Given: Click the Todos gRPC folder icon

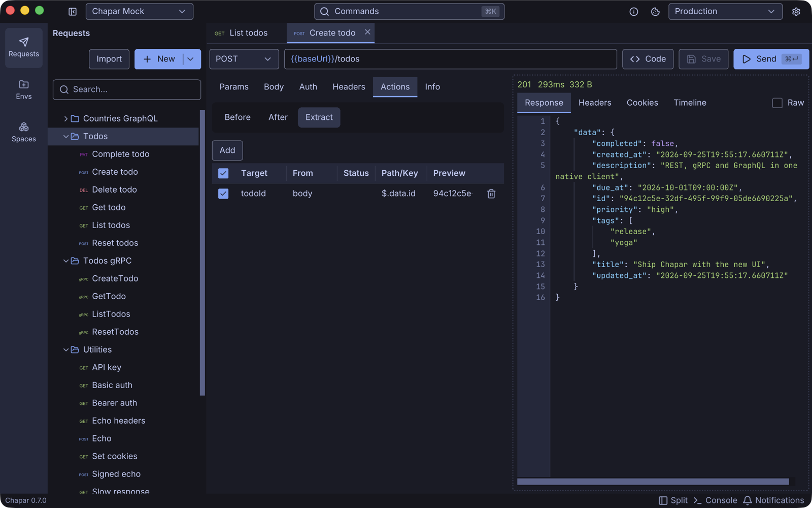Looking at the screenshot, I should [x=75, y=261].
